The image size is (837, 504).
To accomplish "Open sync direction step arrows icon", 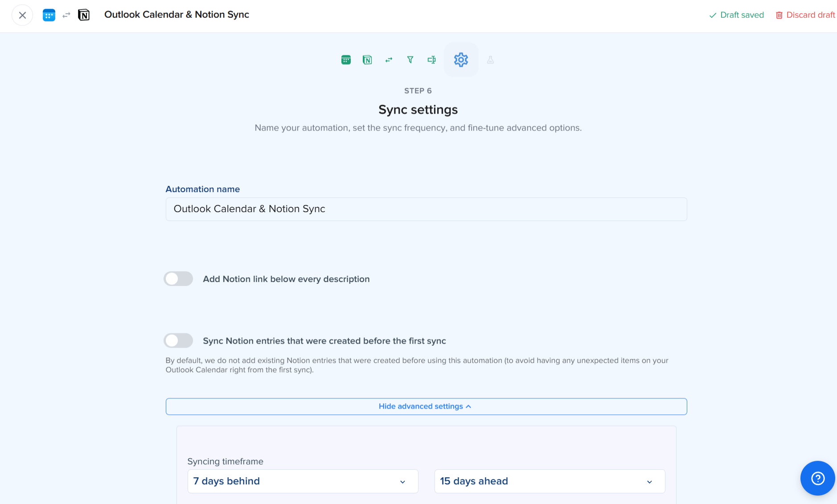I will [389, 60].
